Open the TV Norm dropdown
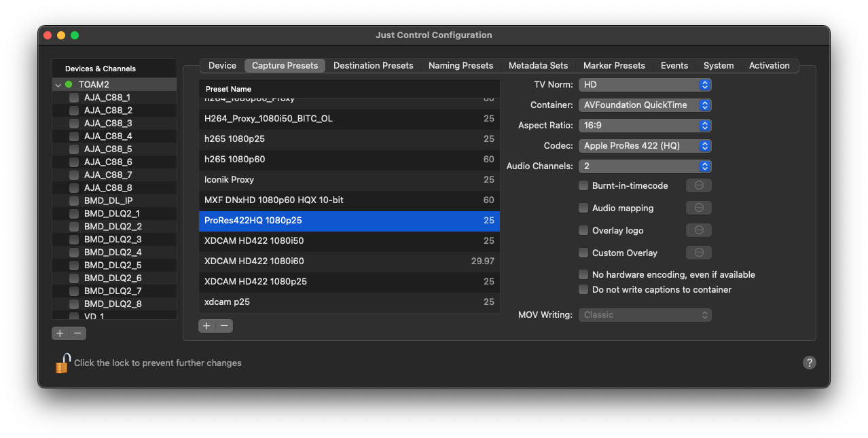868x438 pixels. click(645, 85)
